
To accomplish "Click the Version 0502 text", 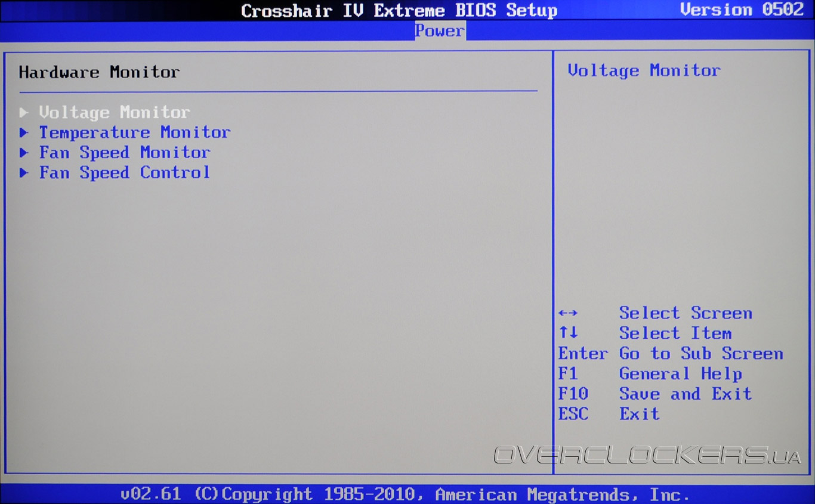I will coord(742,10).
